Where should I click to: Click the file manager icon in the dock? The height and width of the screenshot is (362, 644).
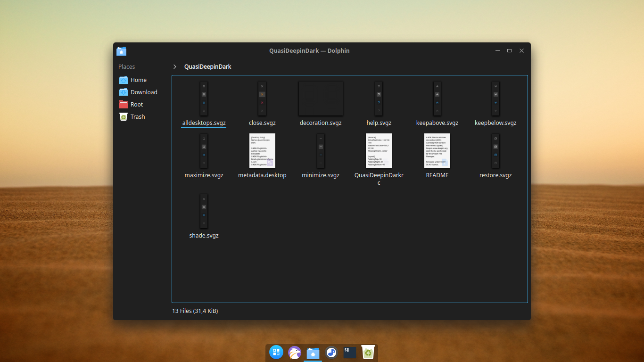tap(313, 353)
